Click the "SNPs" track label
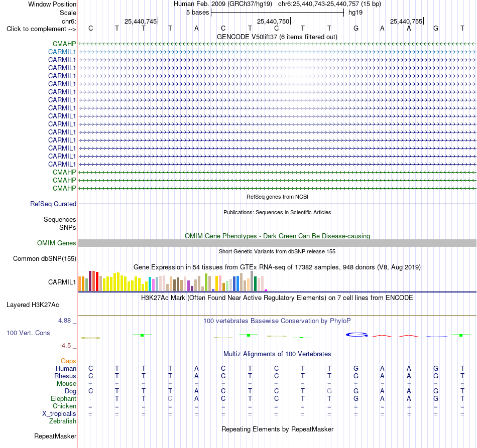477x448 pixels. click(x=68, y=227)
